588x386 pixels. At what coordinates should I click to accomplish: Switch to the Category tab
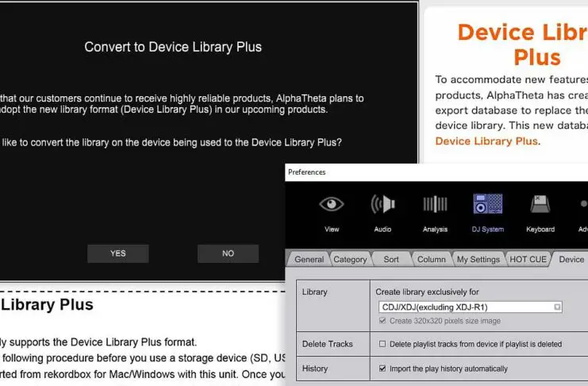pyautogui.click(x=350, y=260)
